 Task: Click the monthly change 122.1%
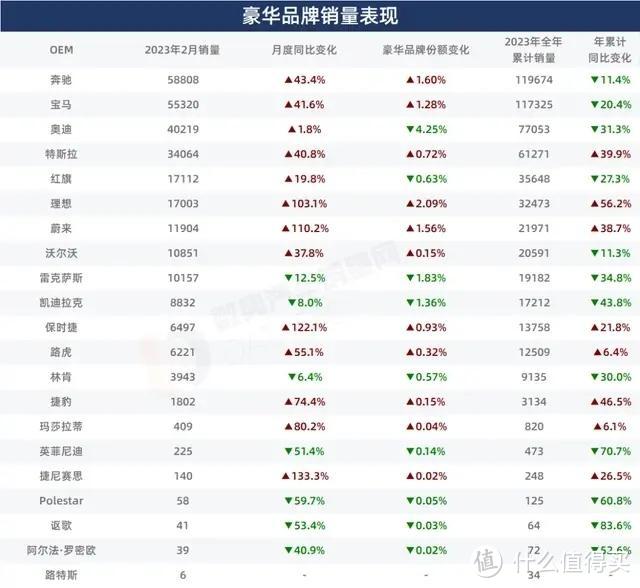tap(304, 327)
